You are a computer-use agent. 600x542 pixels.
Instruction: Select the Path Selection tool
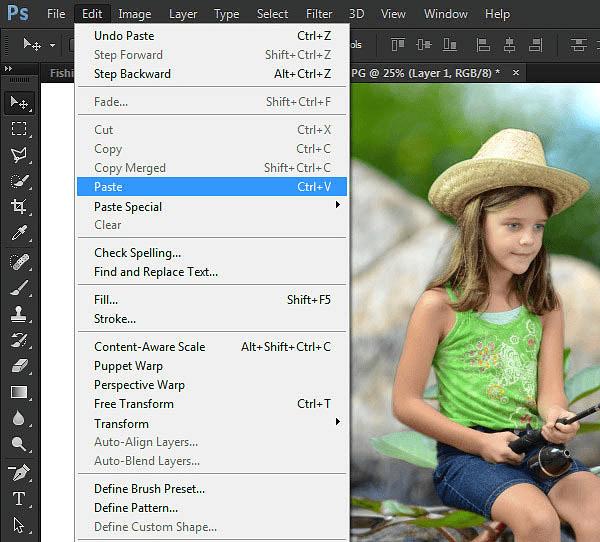click(x=19, y=525)
